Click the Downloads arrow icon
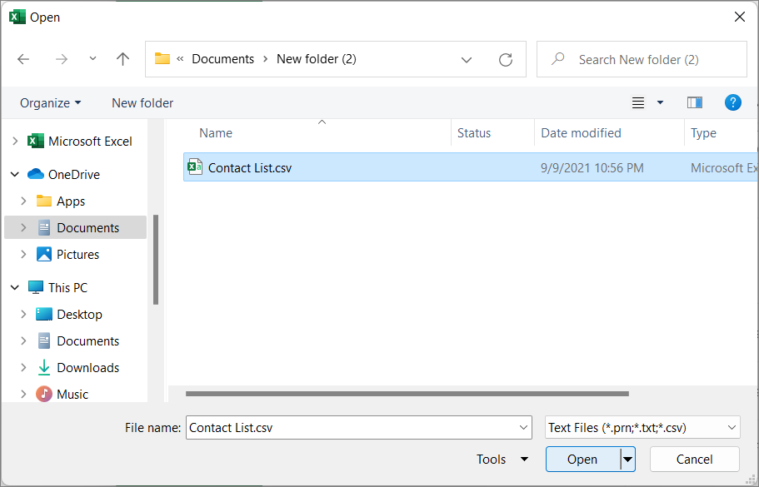The width and height of the screenshot is (759, 487). tap(44, 367)
